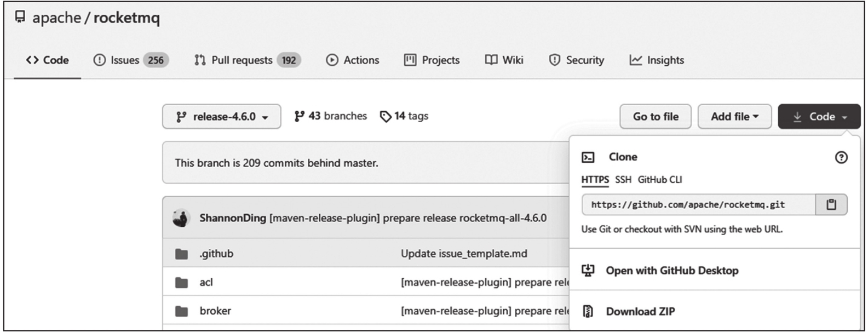The height and width of the screenshot is (332, 868).
Task: Select the SSH clone option
Action: click(x=623, y=180)
